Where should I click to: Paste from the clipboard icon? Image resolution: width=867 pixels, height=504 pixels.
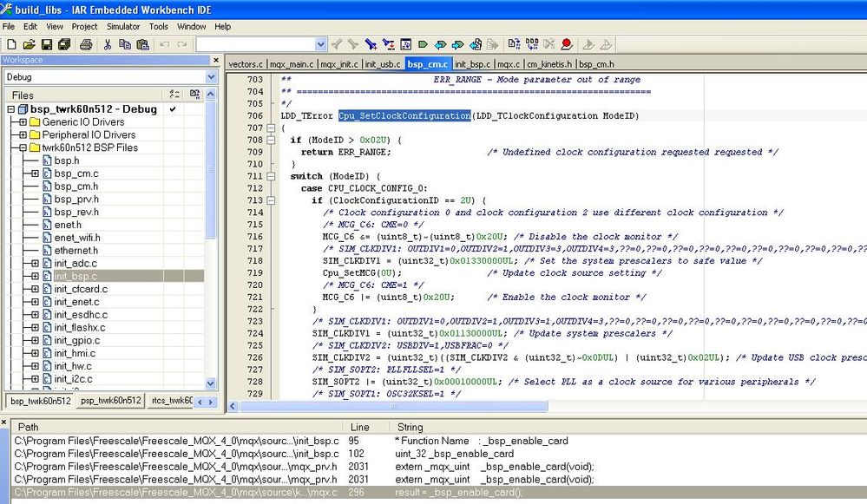(x=142, y=44)
